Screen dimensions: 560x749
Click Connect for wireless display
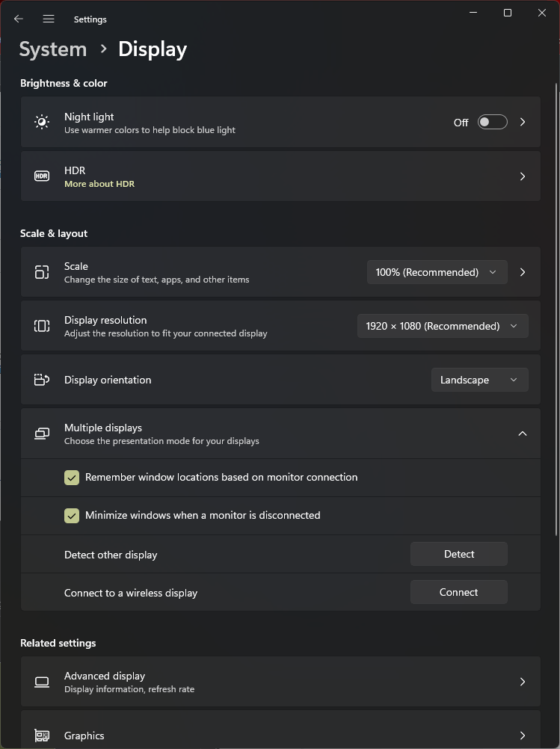458,591
